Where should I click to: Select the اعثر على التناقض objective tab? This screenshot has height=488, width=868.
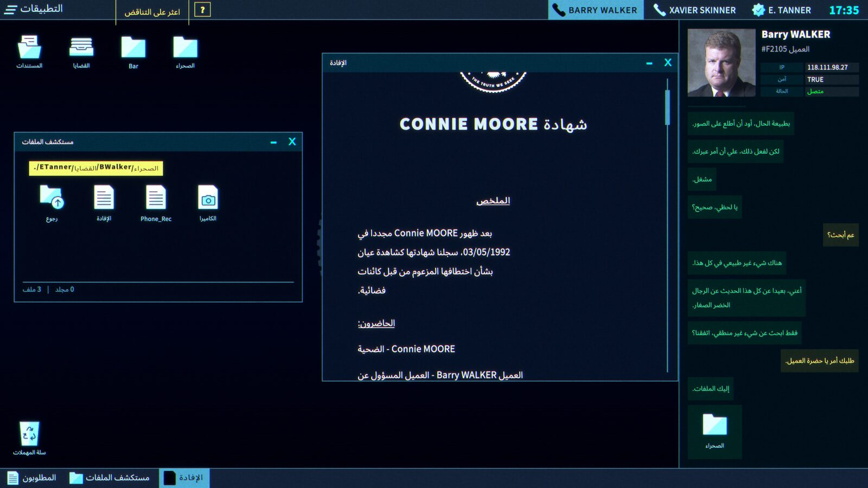coord(152,11)
